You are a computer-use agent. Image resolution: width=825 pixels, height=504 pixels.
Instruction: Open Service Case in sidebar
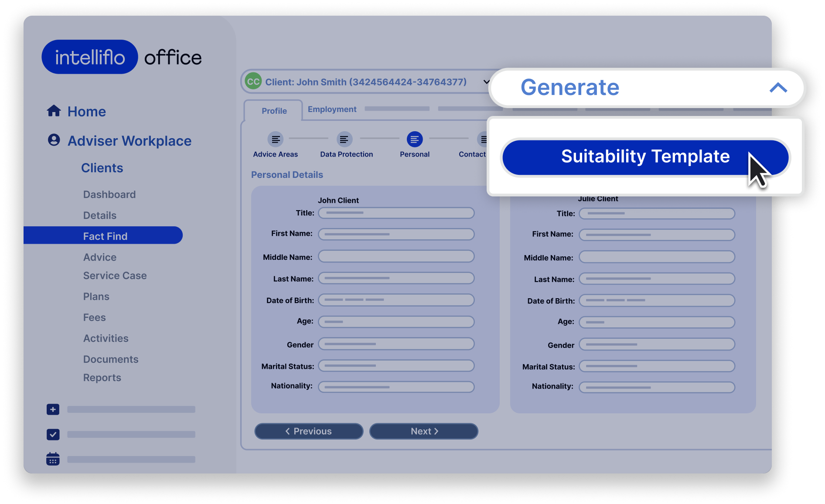pos(115,276)
